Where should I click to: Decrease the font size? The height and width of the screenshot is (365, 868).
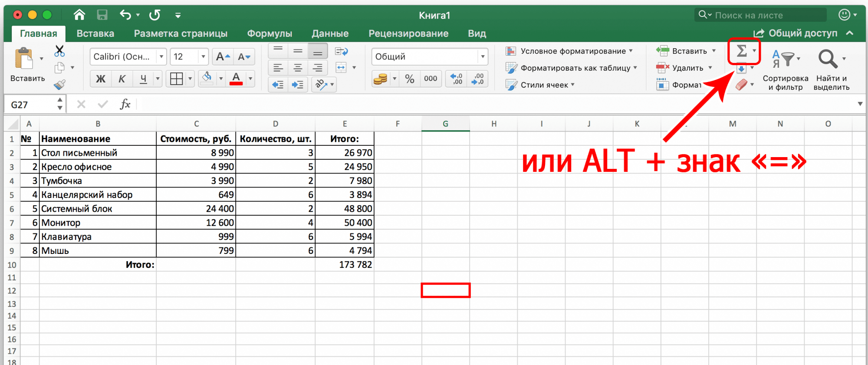pyautogui.click(x=243, y=57)
